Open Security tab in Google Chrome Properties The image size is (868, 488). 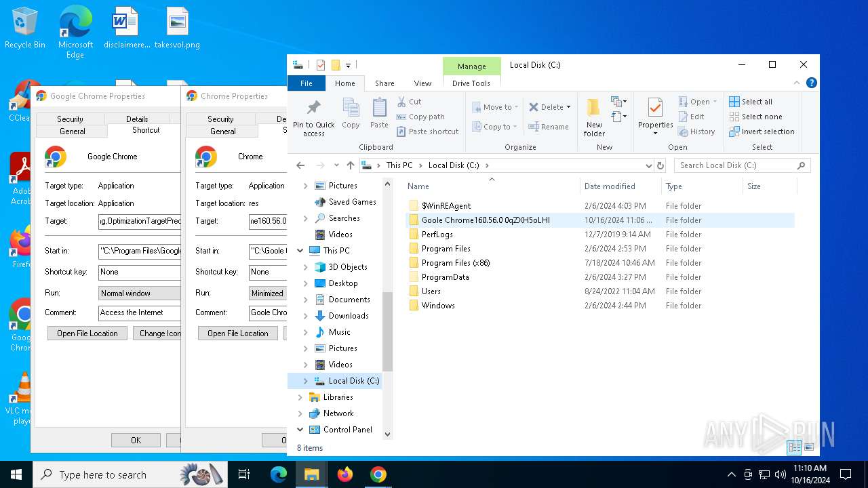point(70,119)
